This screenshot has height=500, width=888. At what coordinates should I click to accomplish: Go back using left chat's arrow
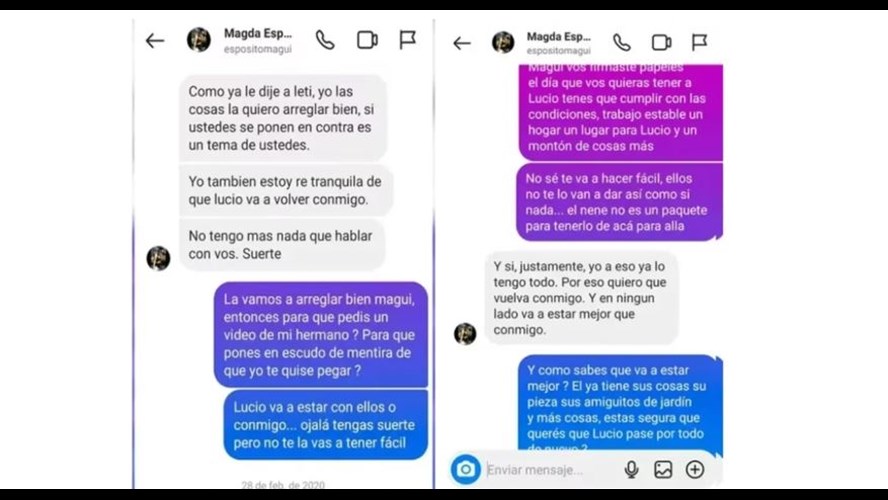click(155, 41)
